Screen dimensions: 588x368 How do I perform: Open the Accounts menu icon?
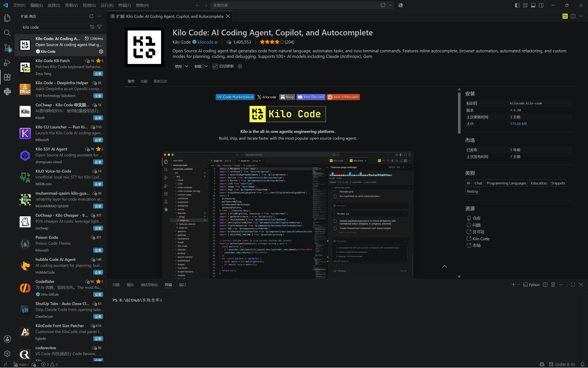(7, 339)
